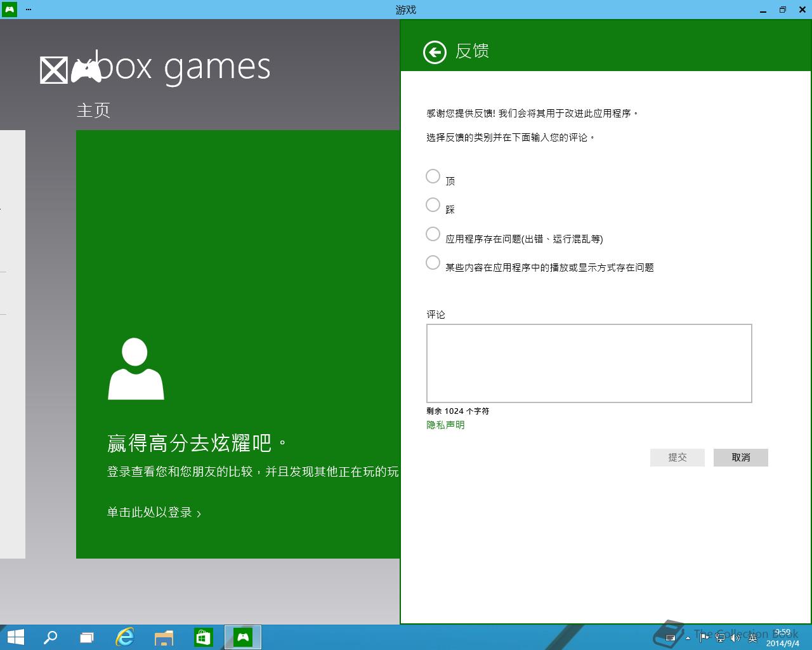This screenshot has width=812, height=650.
Task: Open the 隐私声明 privacy link
Action: (445, 425)
